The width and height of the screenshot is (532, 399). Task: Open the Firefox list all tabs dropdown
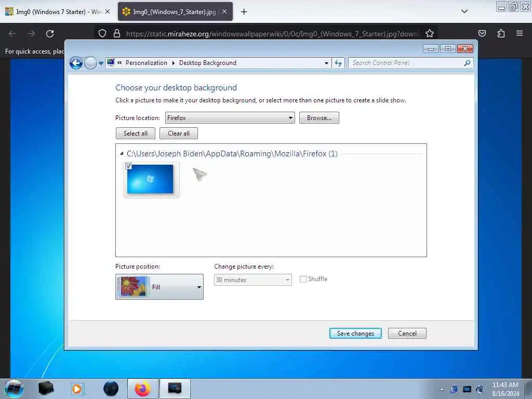(464, 11)
